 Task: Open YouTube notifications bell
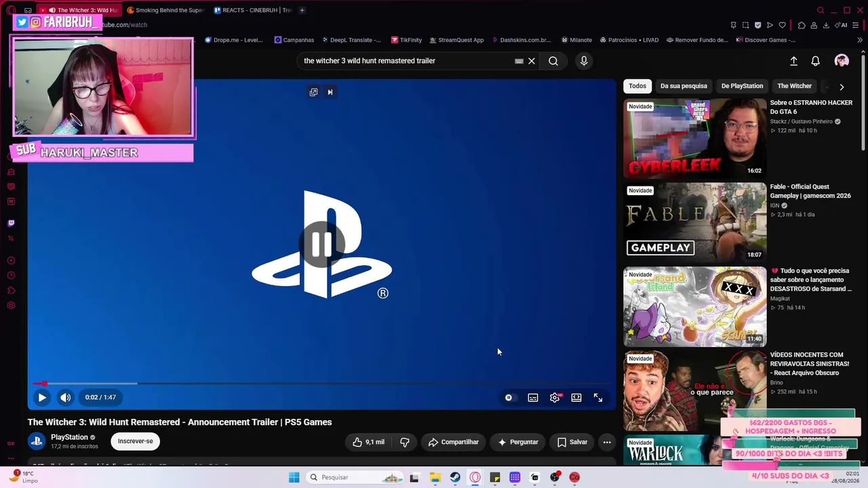(x=816, y=61)
